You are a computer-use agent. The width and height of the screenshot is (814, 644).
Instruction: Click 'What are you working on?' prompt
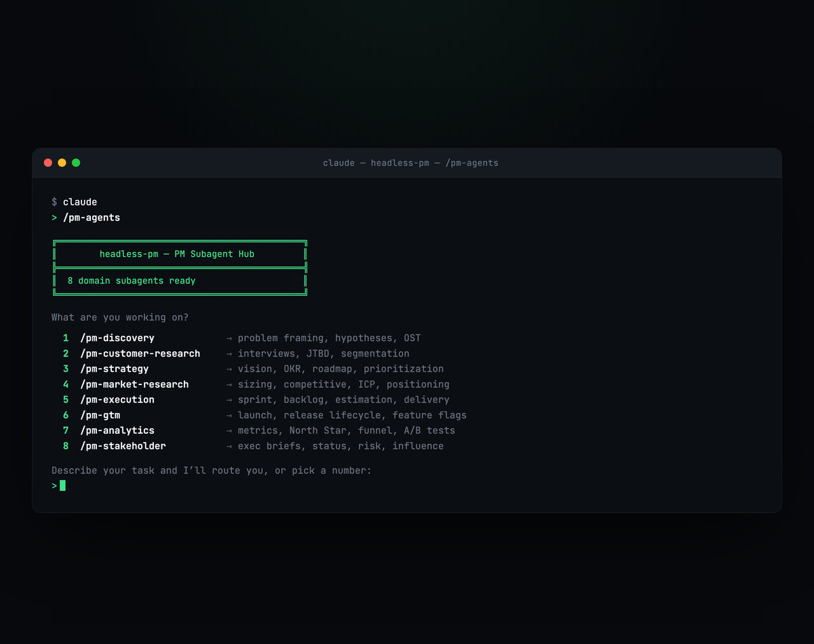pos(120,317)
